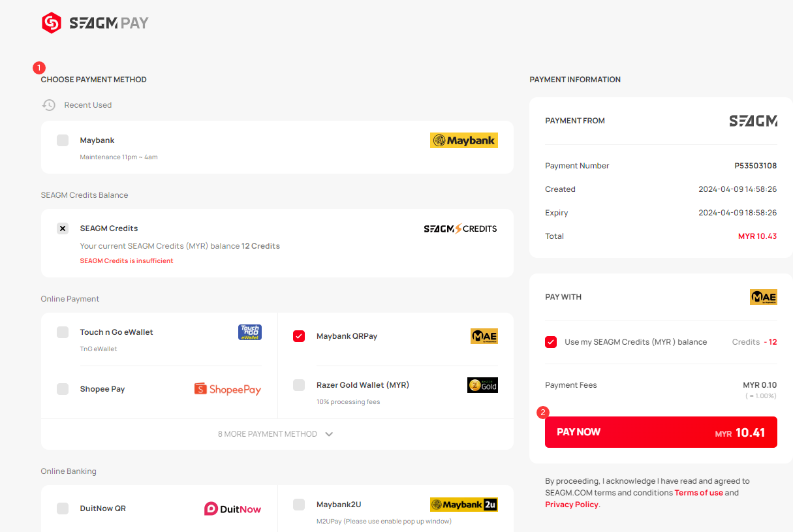Click the Pay Now button
The image size is (793, 532).
(661, 432)
